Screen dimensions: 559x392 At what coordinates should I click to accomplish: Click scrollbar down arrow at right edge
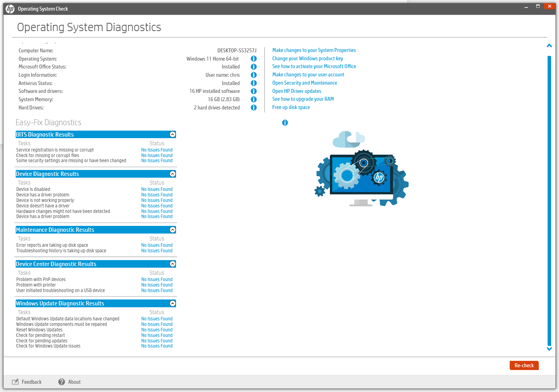(549, 349)
